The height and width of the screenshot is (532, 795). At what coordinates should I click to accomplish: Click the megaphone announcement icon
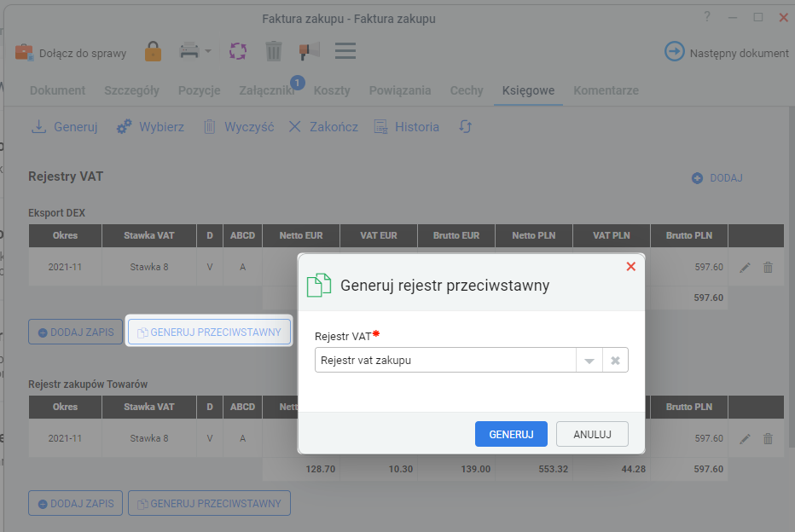pyautogui.click(x=310, y=51)
